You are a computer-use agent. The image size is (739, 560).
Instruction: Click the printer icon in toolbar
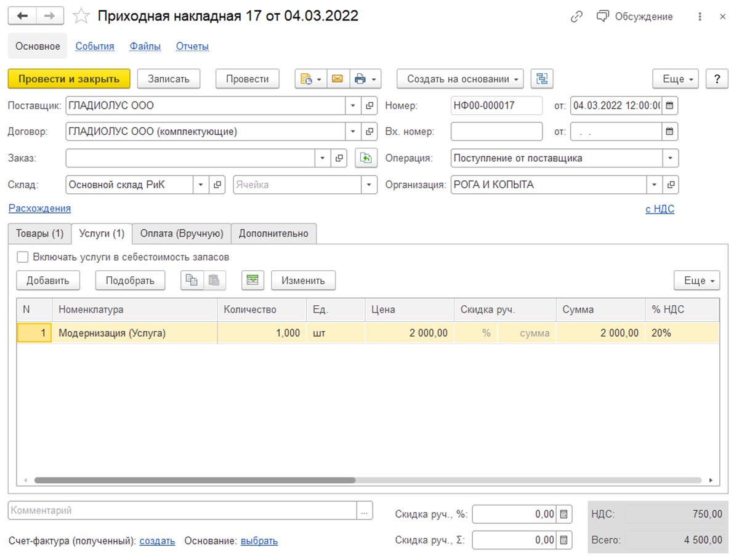click(360, 79)
